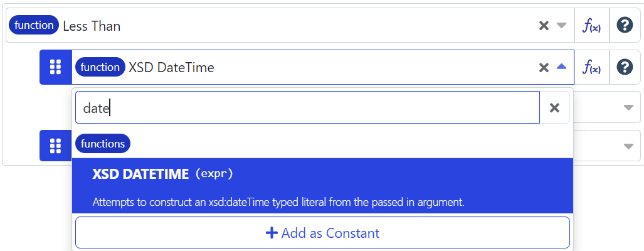Expand the dropdown arrow right of search box
Viewport: 644px width, 251px height.
coord(628,108)
